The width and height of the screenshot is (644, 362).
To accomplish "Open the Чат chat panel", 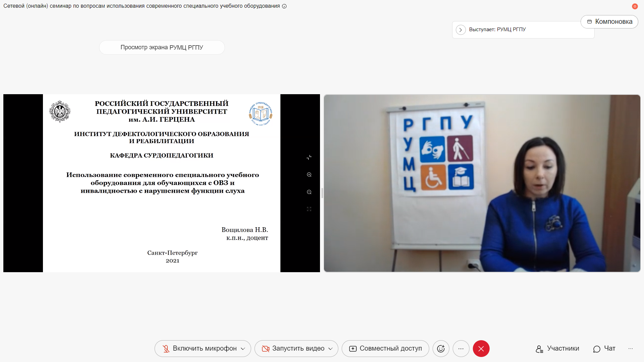I will [x=604, y=349].
